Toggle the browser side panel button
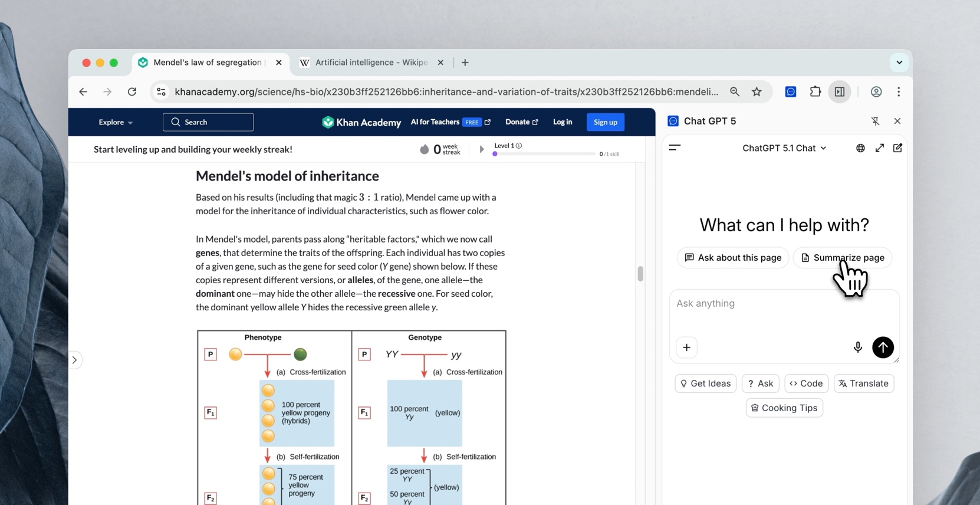The height and width of the screenshot is (505, 980). pyautogui.click(x=839, y=92)
